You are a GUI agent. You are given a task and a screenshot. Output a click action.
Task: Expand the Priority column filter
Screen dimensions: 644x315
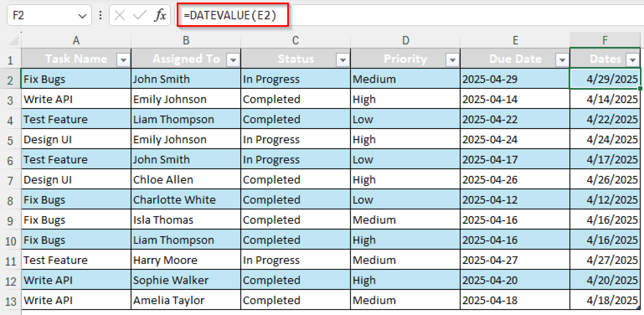click(452, 59)
